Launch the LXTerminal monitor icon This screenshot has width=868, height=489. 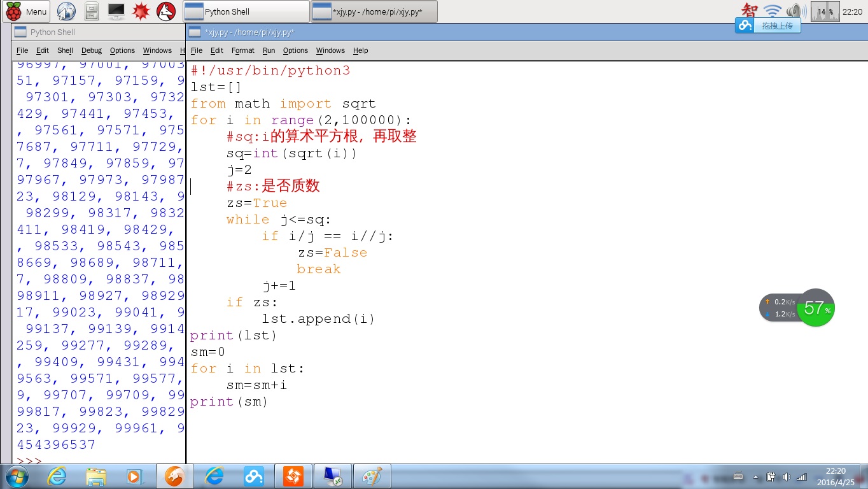pos(116,11)
